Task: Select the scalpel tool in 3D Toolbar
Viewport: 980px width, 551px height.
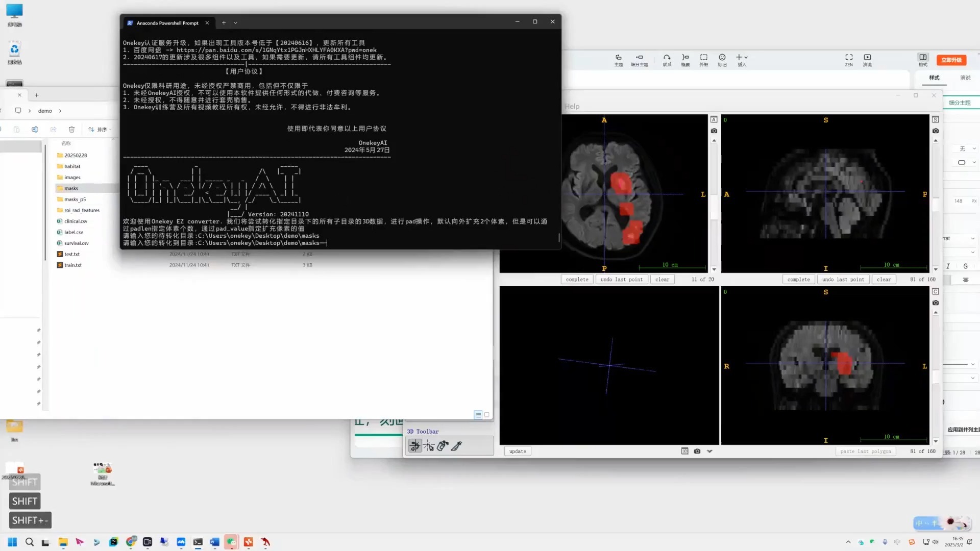Action: [456, 446]
